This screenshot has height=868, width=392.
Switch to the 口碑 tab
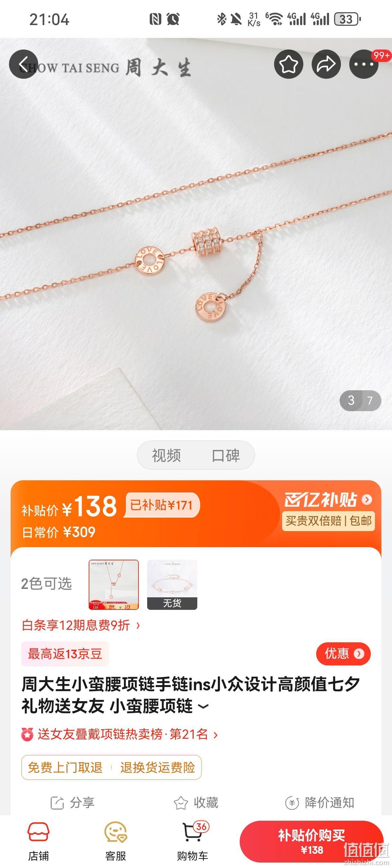pos(226,455)
